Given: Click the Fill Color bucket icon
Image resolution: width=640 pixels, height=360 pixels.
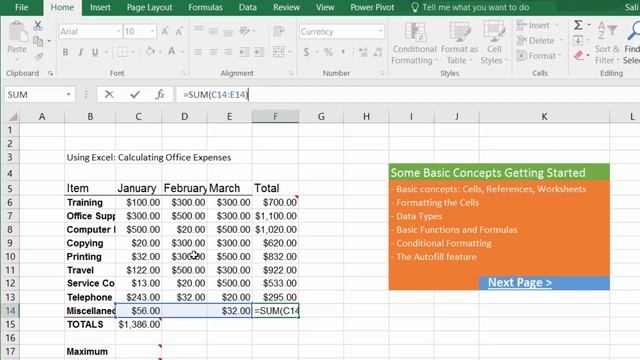Looking at the screenshot, I should click(150, 51).
